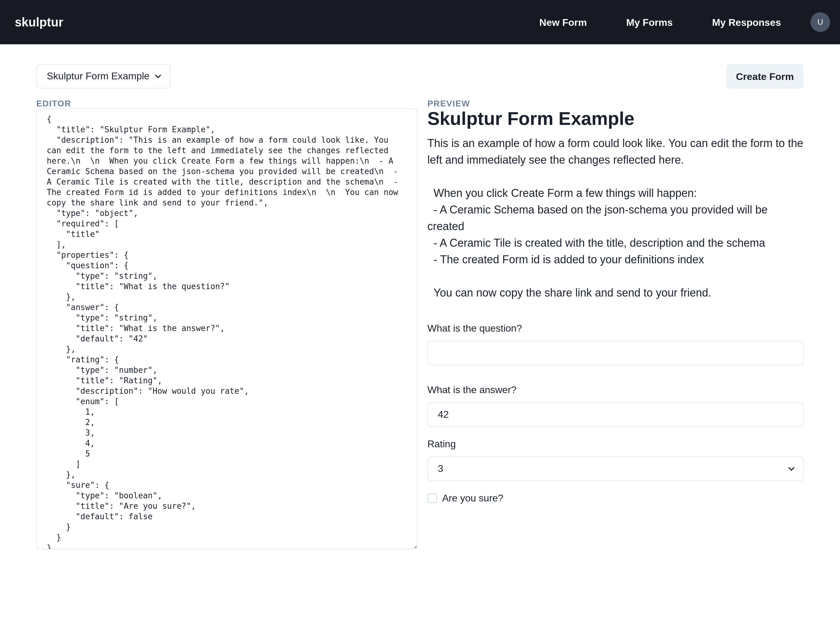Click the chevron beside Skulptur Form Example
Image resolution: width=840 pixels, height=630 pixels.
click(x=158, y=77)
